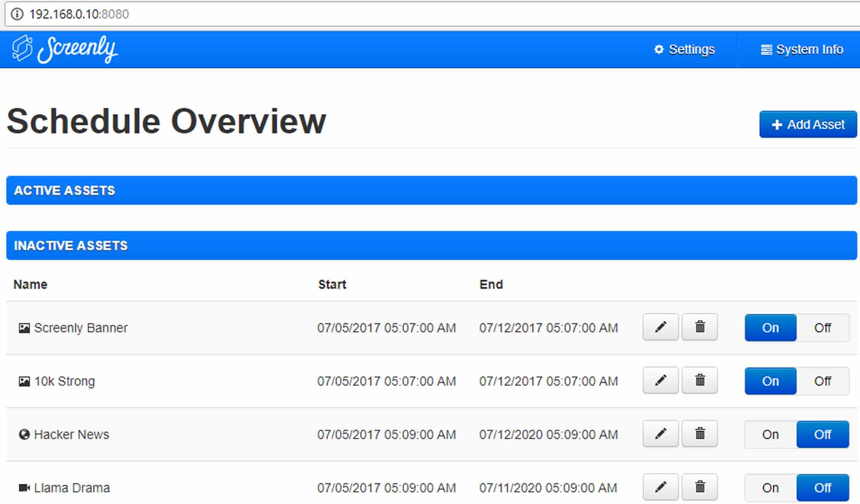The image size is (860, 504).
Task: Click the Screenly logo in header
Action: [x=65, y=49]
